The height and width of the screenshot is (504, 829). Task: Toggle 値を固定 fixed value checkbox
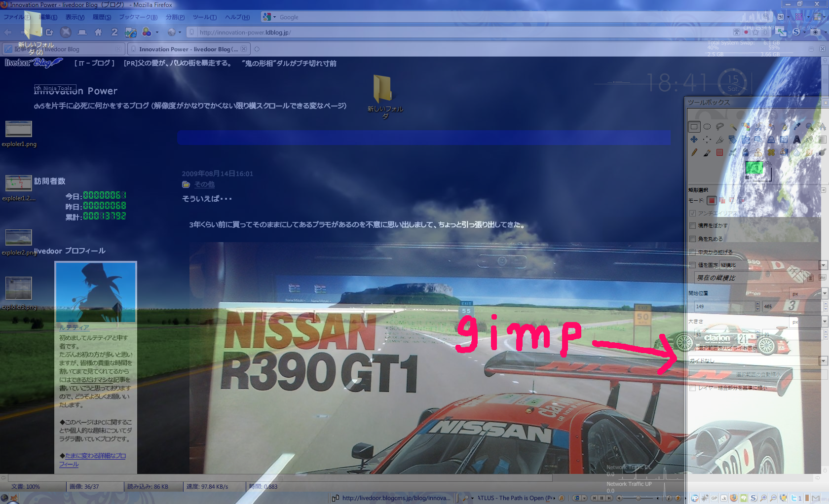[692, 265]
